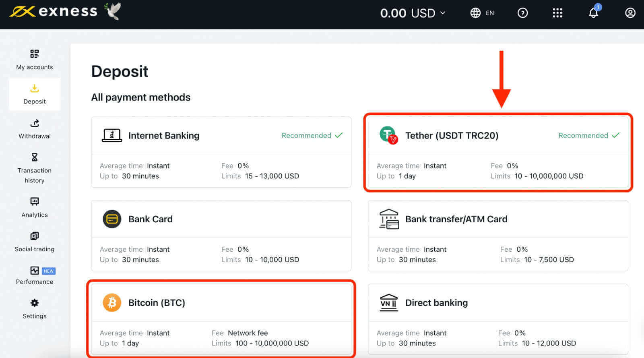This screenshot has width=644, height=358.
Task: Click the Direct banking VN icon
Action: click(388, 302)
